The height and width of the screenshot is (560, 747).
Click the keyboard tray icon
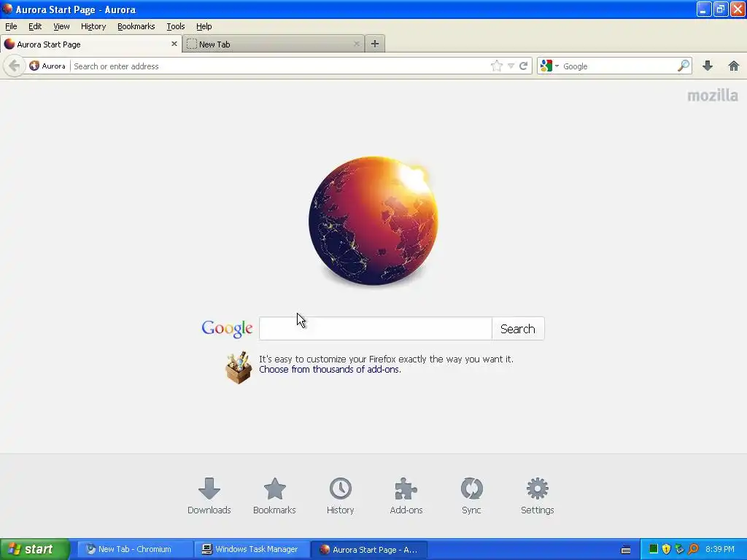pyautogui.click(x=626, y=550)
